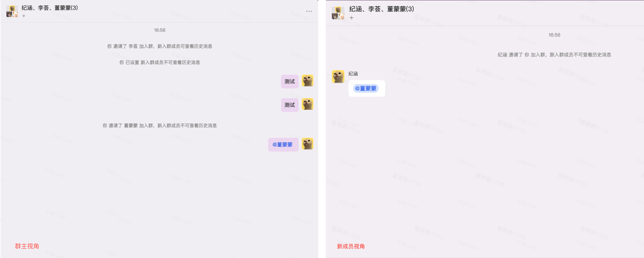Click right group title 纪涵、李荟、董蒙蒙(3)

click(381, 9)
